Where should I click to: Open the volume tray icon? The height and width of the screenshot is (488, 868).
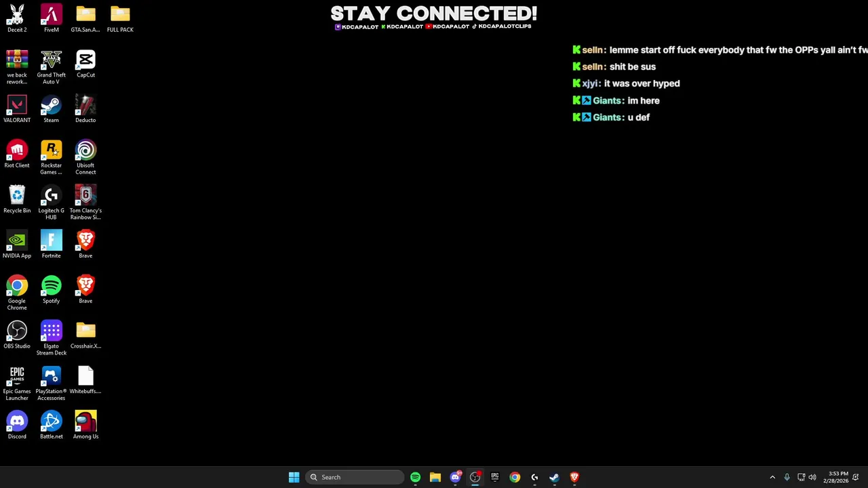click(x=812, y=477)
